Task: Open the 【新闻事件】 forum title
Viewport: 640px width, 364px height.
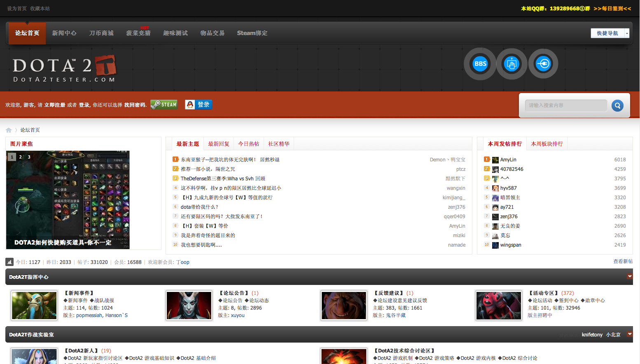Action: click(79, 293)
